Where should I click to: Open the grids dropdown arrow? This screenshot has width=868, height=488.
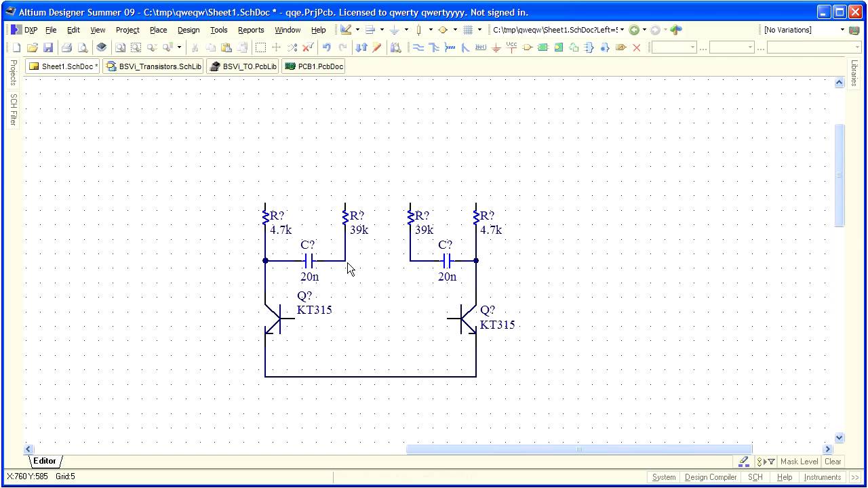[x=479, y=30]
